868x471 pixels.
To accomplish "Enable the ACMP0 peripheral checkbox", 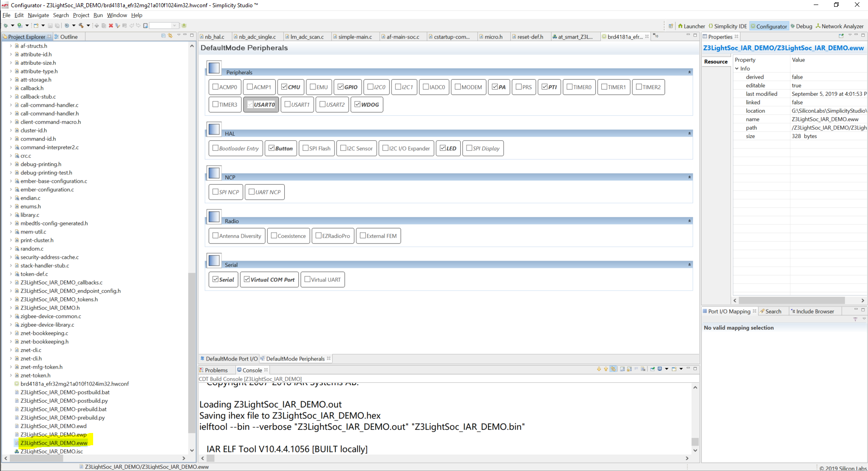I will [x=216, y=87].
